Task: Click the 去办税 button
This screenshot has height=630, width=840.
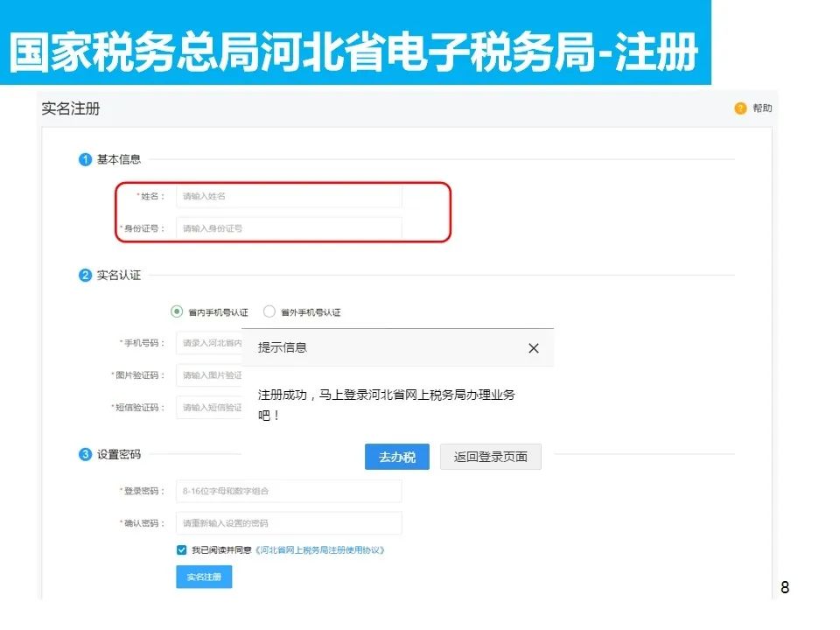Action: (397, 457)
